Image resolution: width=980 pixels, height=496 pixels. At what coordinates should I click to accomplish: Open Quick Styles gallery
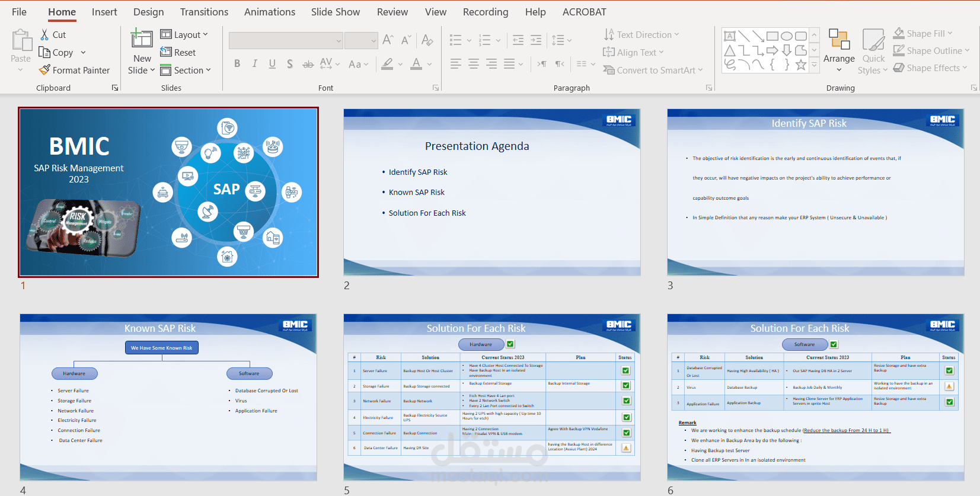pyautogui.click(x=873, y=52)
